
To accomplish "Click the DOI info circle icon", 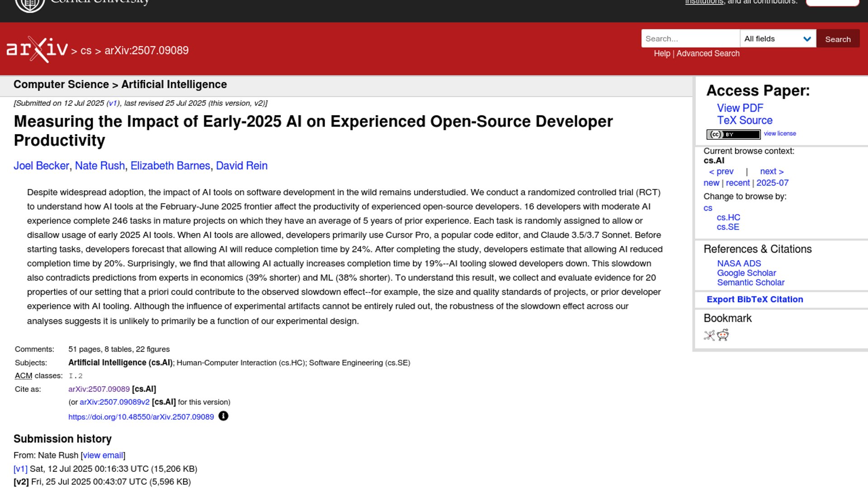I will coord(223,416).
